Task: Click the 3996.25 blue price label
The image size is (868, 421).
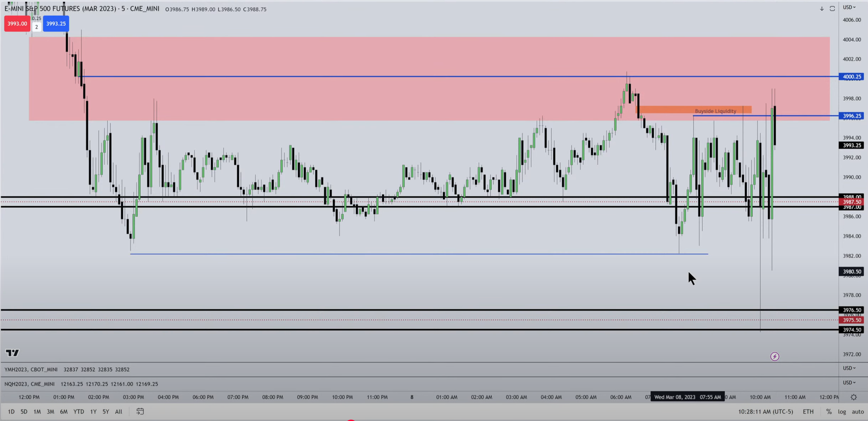Action: tap(852, 116)
